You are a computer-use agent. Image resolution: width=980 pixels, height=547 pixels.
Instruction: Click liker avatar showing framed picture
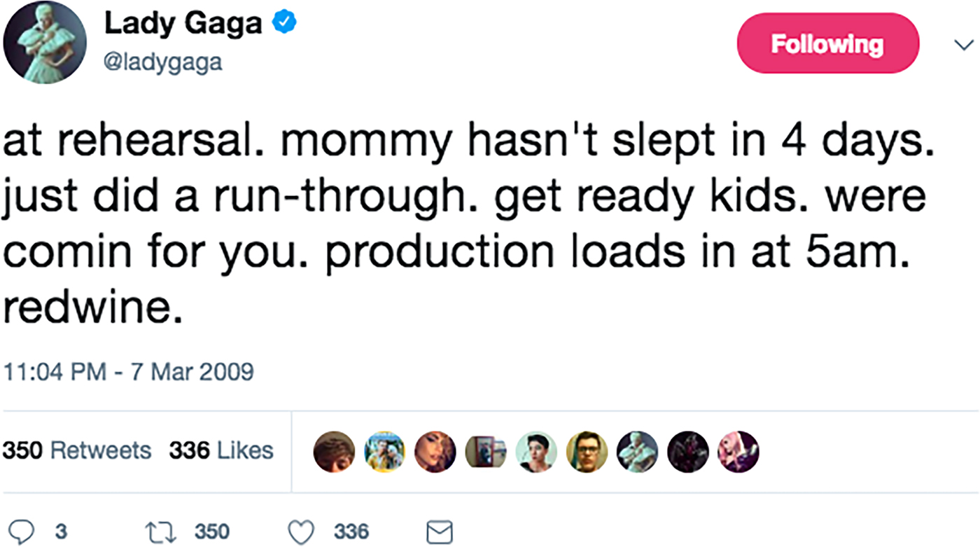point(486,452)
